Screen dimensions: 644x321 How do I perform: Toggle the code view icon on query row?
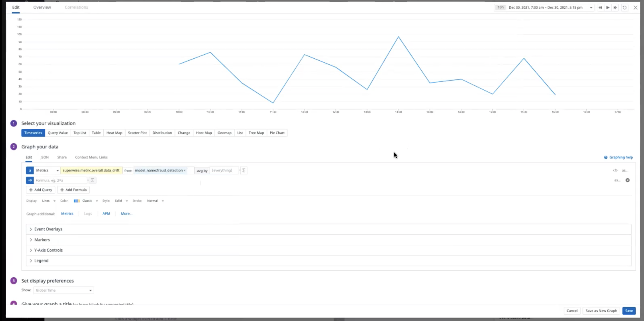click(x=615, y=170)
